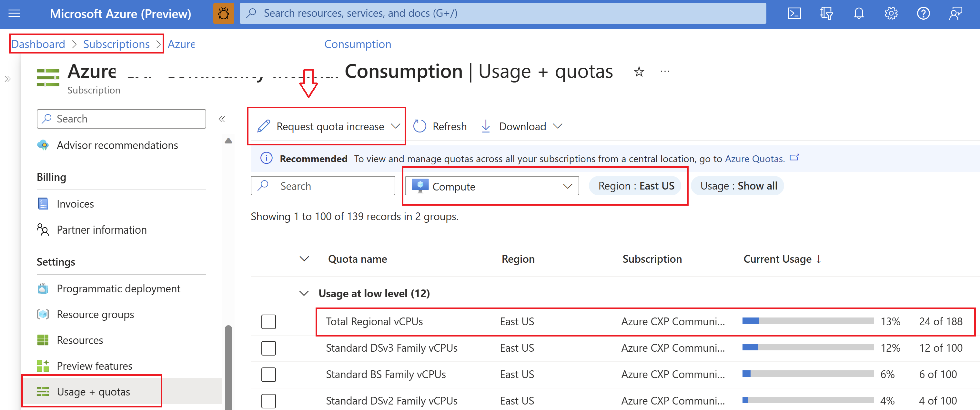
Task: Open the directories and subscriptions filter icon
Action: [x=826, y=14]
